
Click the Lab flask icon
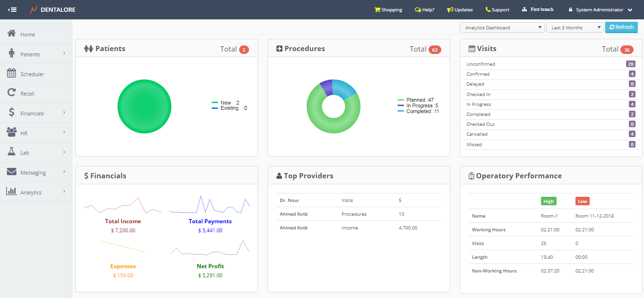[x=12, y=152]
